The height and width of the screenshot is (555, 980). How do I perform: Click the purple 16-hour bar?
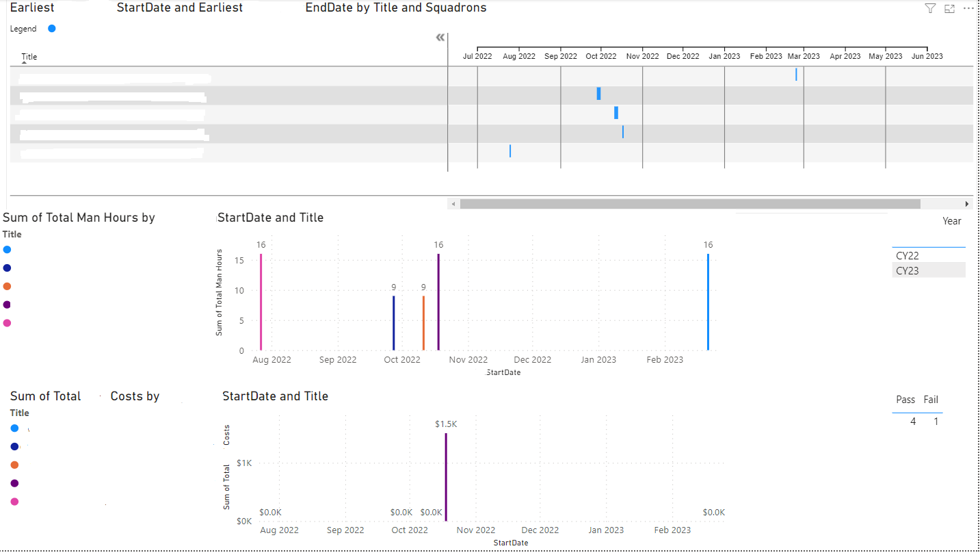tap(438, 302)
